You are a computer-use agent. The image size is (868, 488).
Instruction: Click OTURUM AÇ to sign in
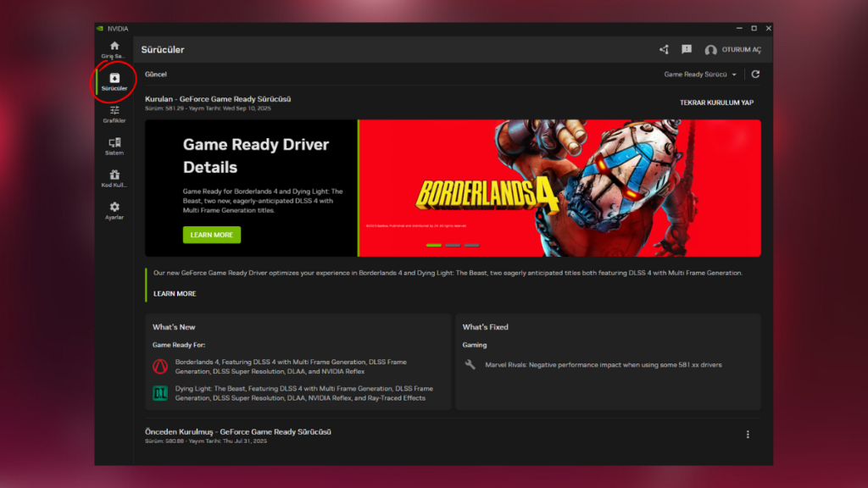click(x=741, y=50)
